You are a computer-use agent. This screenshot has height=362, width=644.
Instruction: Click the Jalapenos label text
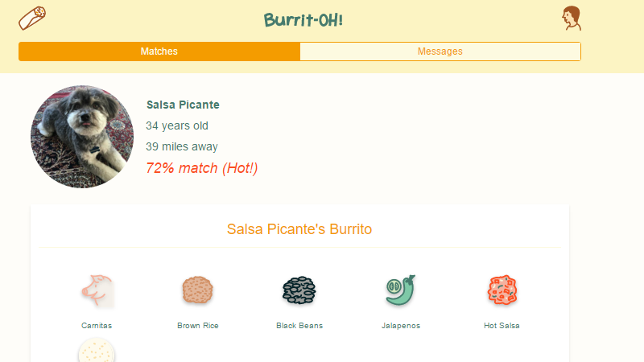[400, 326]
